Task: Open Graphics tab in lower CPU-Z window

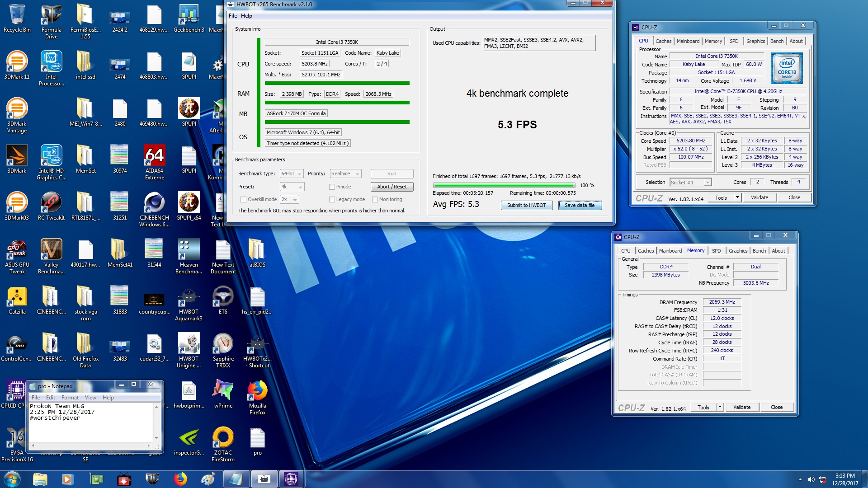Action: [738, 251]
